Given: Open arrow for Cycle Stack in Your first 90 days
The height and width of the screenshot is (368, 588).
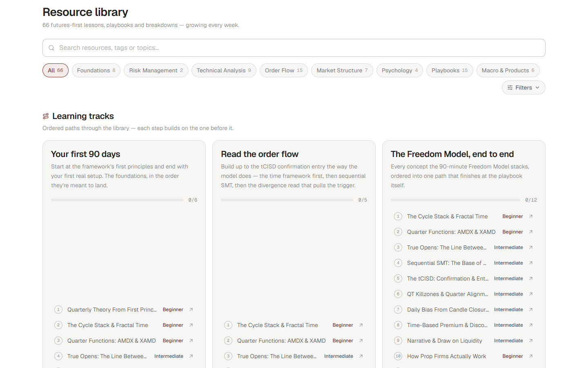Looking at the screenshot, I should click(191, 325).
